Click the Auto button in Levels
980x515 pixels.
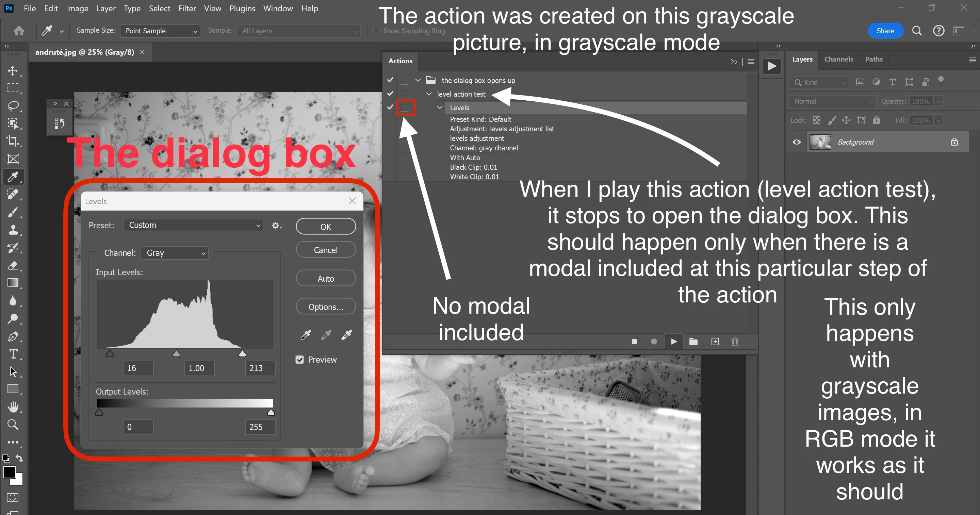(326, 279)
